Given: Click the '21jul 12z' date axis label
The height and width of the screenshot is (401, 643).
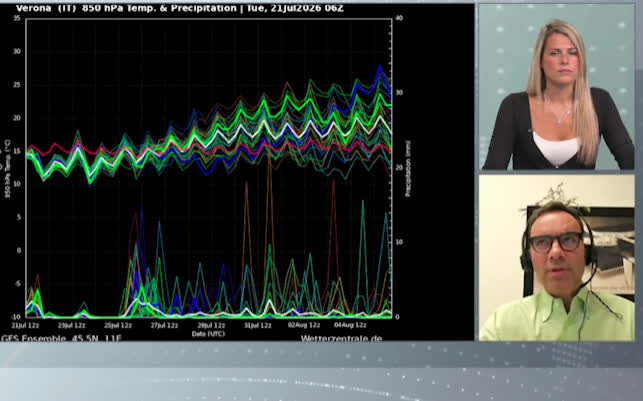Looking at the screenshot, I should pyautogui.click(x=25, y=326).
